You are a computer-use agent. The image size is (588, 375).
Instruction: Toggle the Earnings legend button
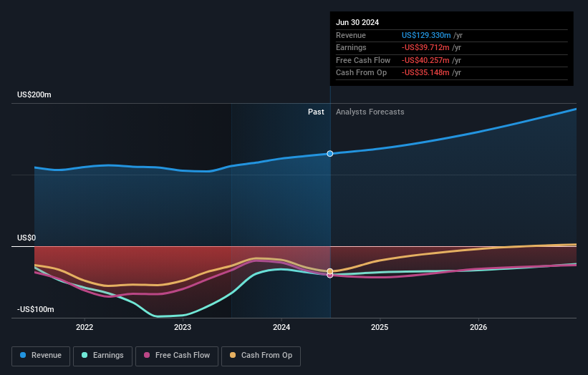click(102, 356)
